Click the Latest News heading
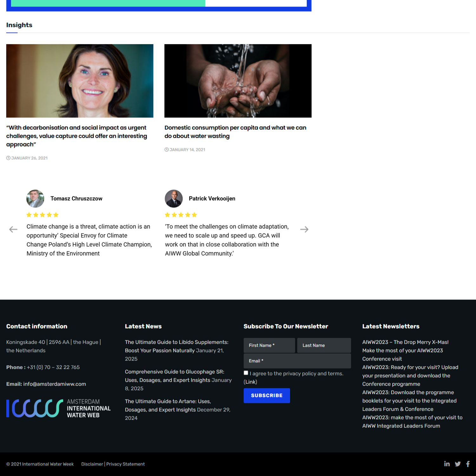The width and height of the screenshot is (476, 476). 143,326
